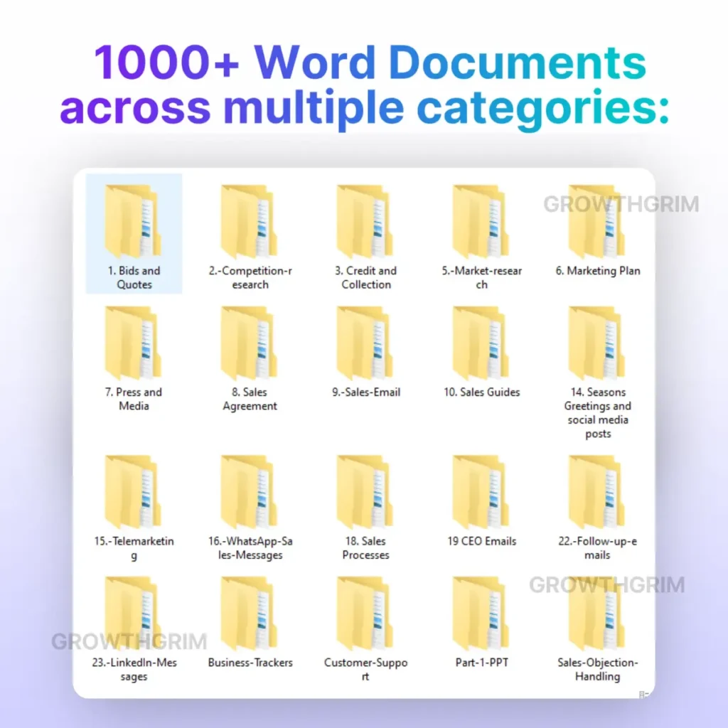
Task: Open the '7. Press and Media' folder
Action: pos(133,344)
